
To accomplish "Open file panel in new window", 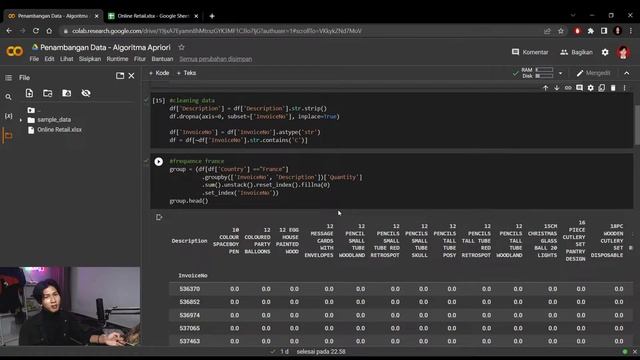I will 120,76.
